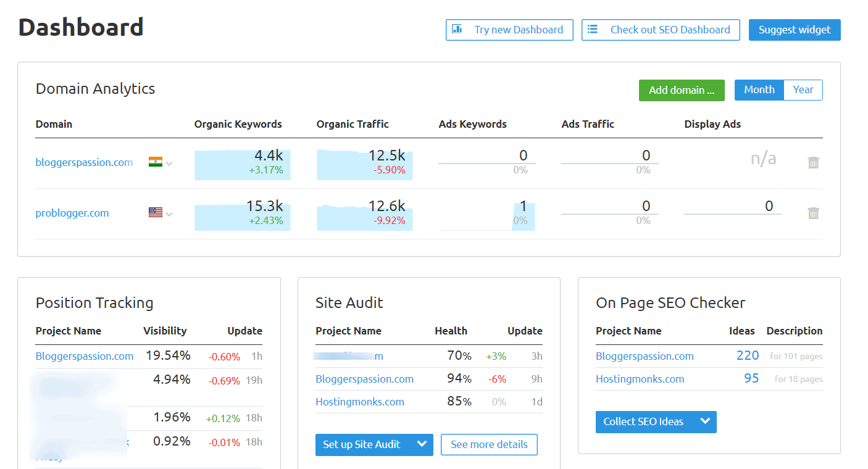868x469 pixels.
Task: Switch Domain Analytics to Year view
Action: (x=803, y=90)
